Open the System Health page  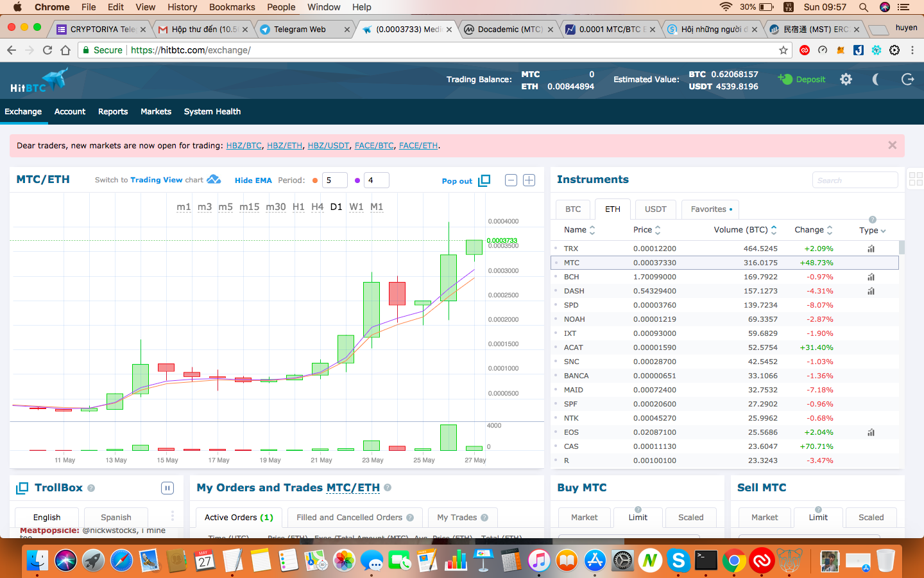coord(212,112)
